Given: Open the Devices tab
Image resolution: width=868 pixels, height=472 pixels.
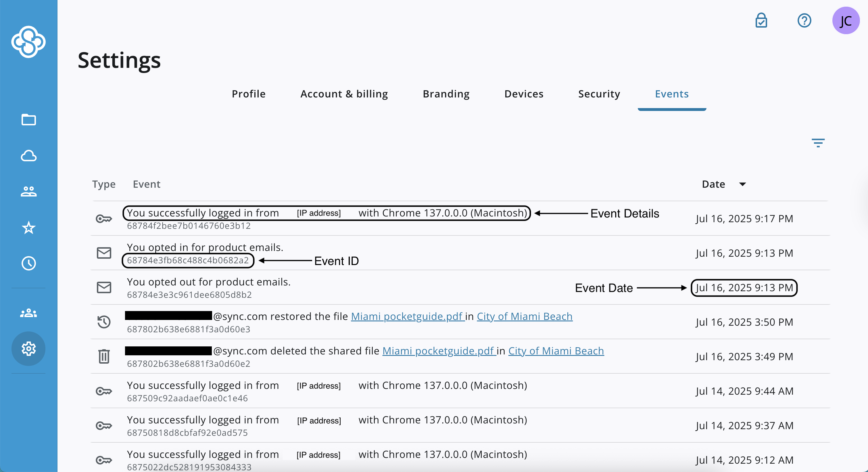Looking at the screenshot, I should click(524, 94).
